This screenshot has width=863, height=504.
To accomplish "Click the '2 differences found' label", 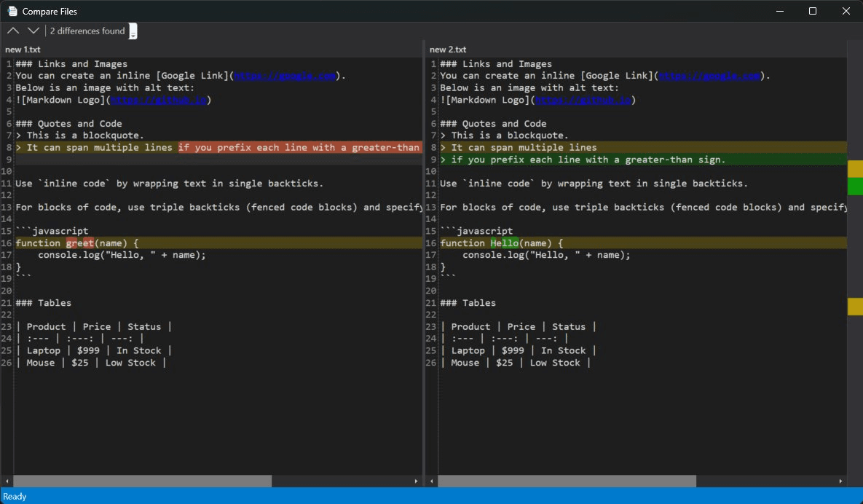I will [x=87, y=31].
